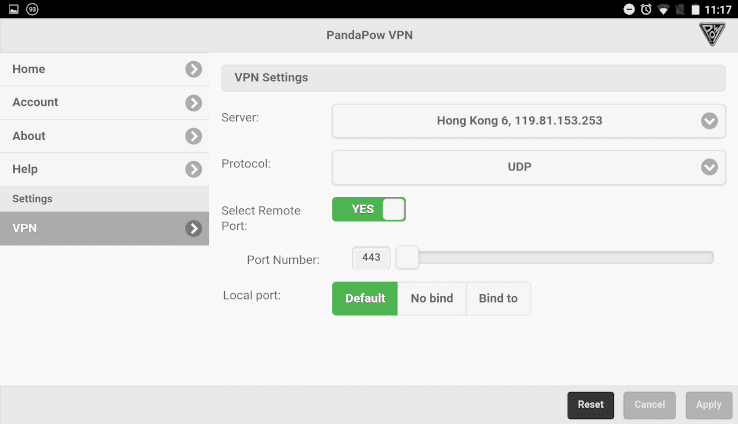
Task: Tap the arrow icon beside Help
Action: [194, 169]
